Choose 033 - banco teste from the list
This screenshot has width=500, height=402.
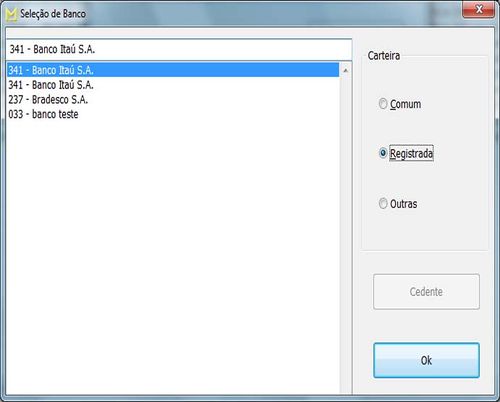tap(173, 114)
